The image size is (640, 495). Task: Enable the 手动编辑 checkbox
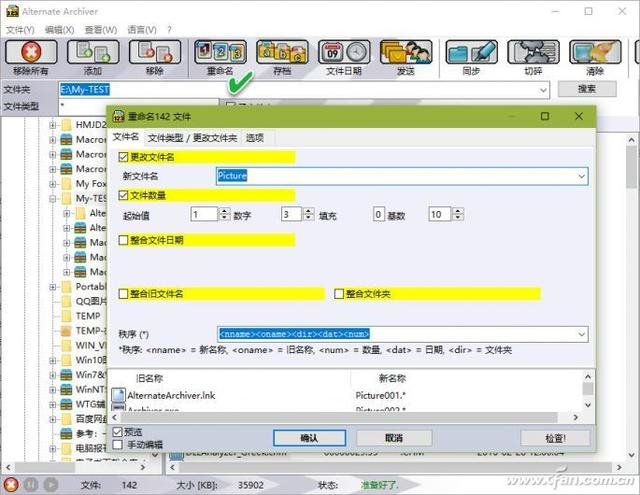118,444
